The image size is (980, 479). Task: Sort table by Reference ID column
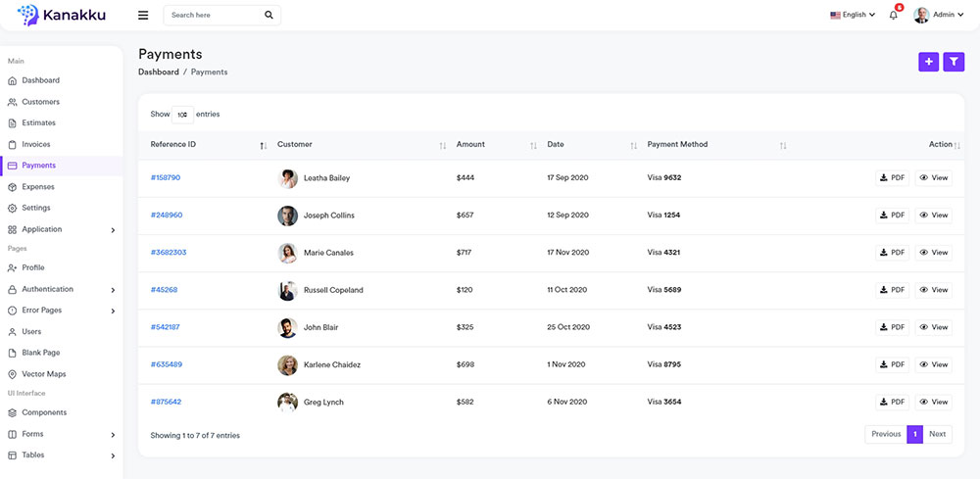(x=263, y=145)
